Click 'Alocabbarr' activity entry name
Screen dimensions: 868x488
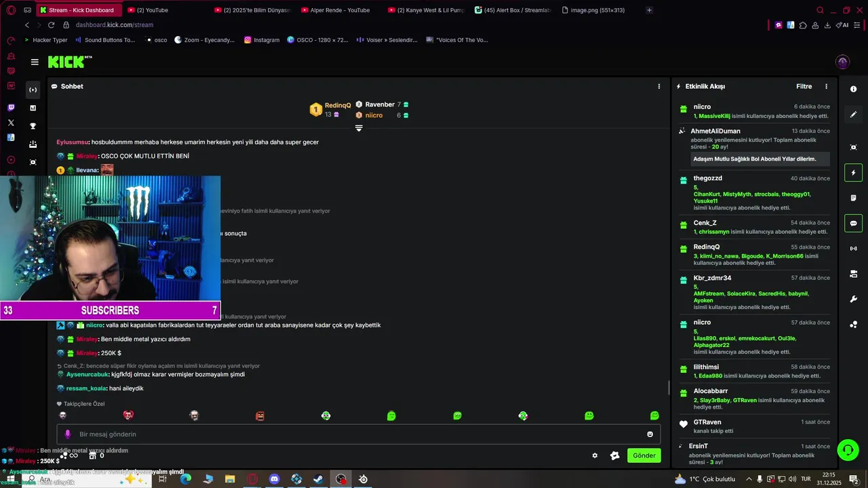(x=710, y=391)
